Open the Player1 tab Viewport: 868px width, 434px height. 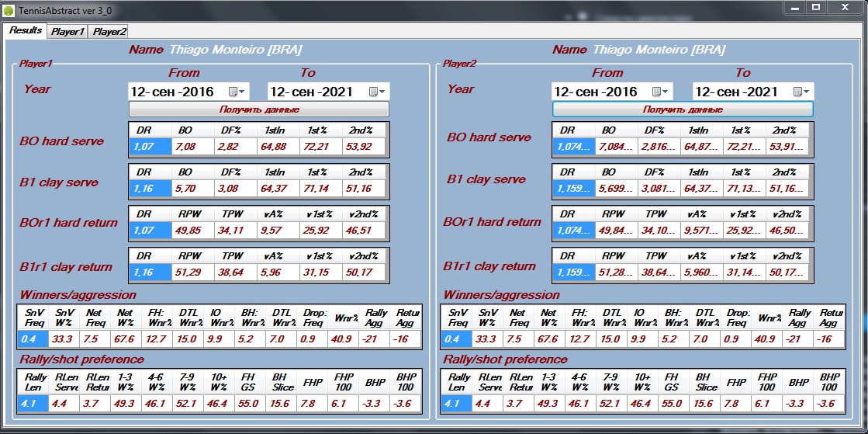point(67,32)
